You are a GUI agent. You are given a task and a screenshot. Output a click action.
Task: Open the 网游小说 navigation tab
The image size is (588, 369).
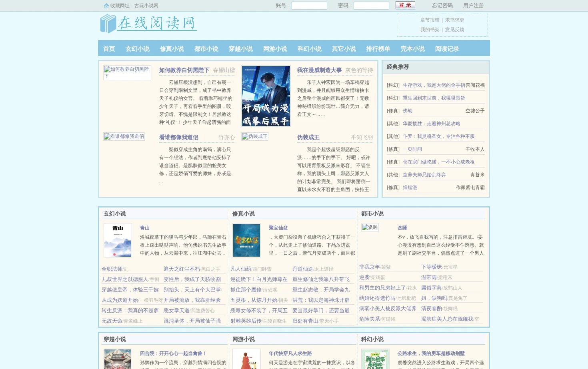point(275,49)
